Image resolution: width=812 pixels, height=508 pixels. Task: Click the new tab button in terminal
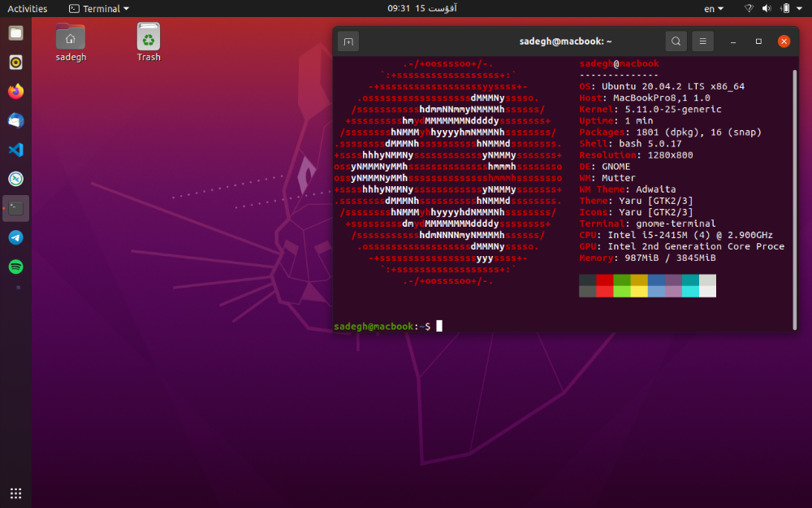point(348,41)
